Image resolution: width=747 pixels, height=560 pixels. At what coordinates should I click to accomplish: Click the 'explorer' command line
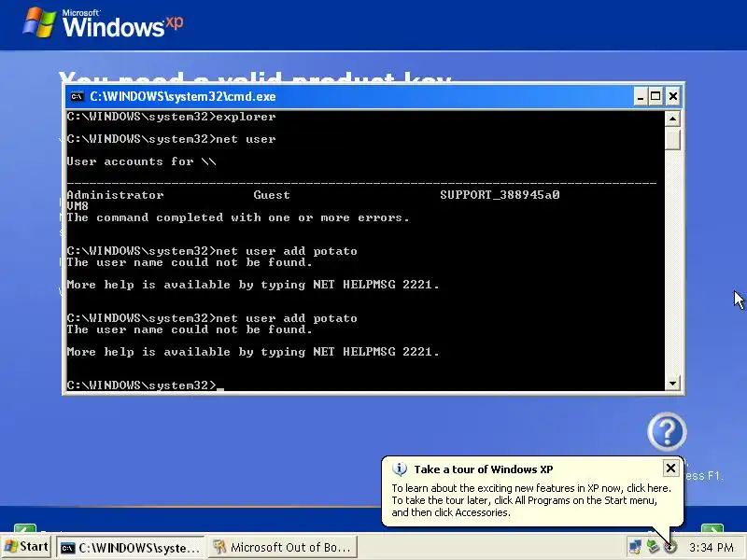coord(171,117)
